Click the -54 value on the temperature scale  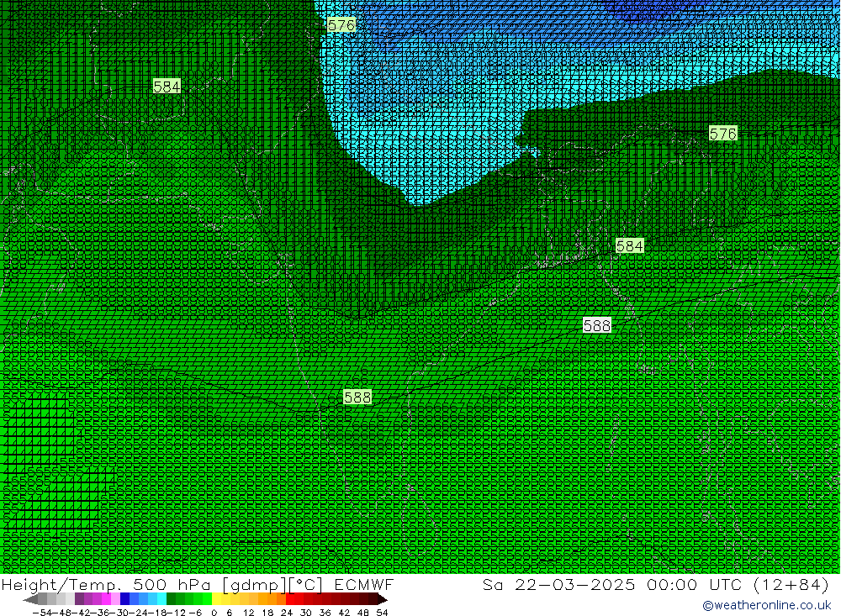[x=40, y=613]
